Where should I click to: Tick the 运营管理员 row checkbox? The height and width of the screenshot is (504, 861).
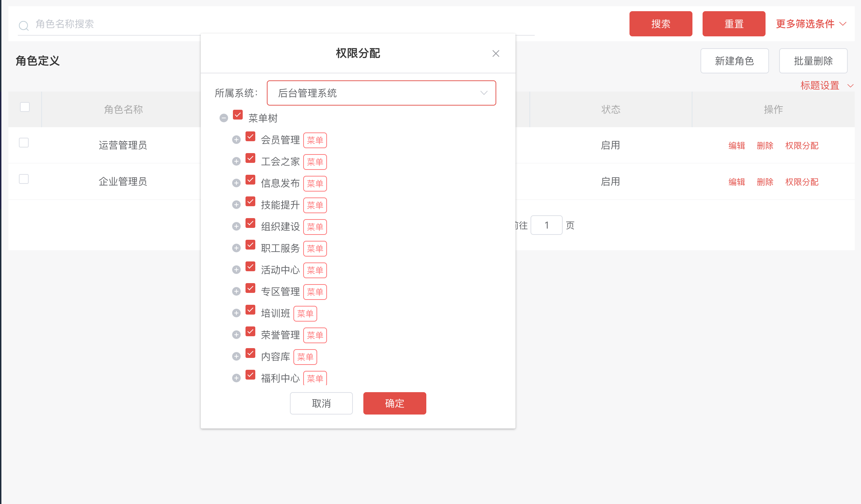pos(24,143)
